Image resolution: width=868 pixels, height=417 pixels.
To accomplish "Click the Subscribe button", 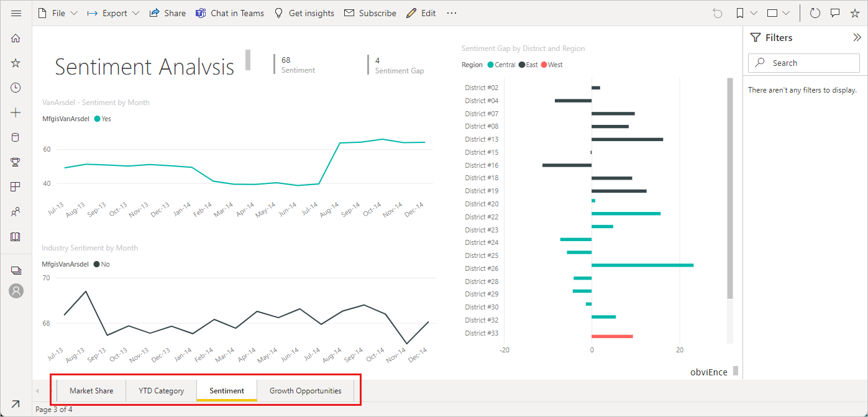I will pyautogui.click(x=370, y=13).
